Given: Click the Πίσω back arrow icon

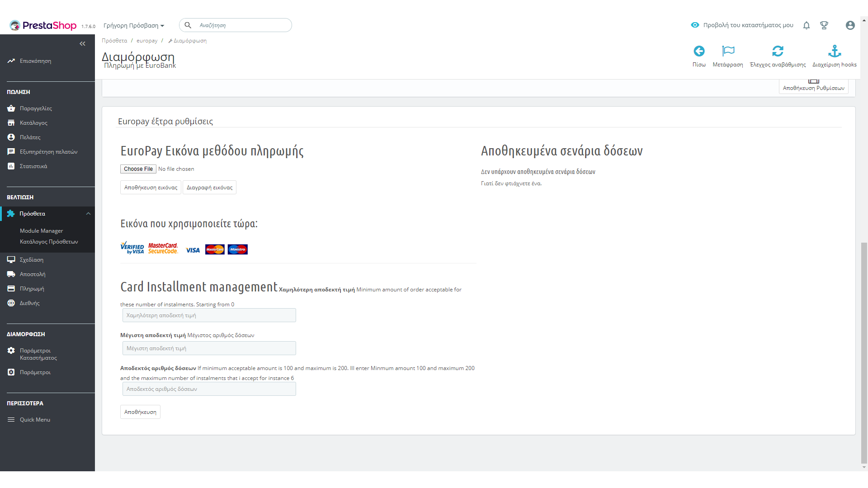Looking at the screenshot, I should [x=699, y=51].
